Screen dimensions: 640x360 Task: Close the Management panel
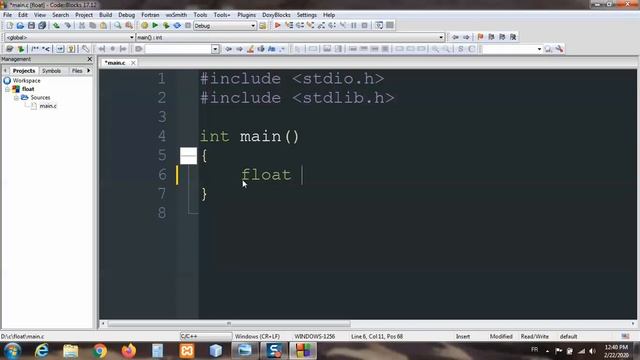coord(90,59)
